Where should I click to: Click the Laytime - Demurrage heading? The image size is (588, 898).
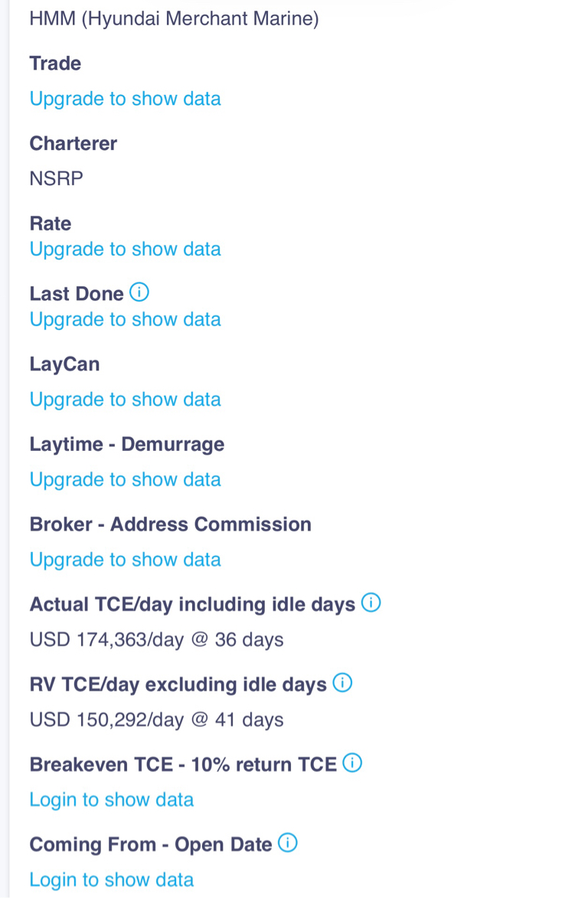tap(126, 444)
